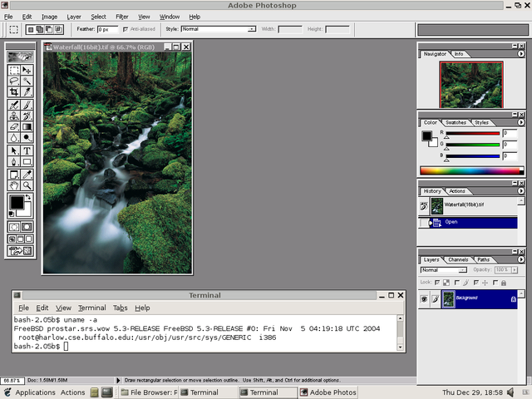
Task: Switch to the Info tab
Action: click(459, 54)
